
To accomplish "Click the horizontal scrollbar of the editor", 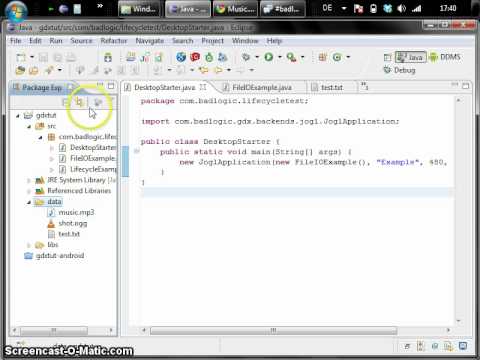I will point(273,330).
